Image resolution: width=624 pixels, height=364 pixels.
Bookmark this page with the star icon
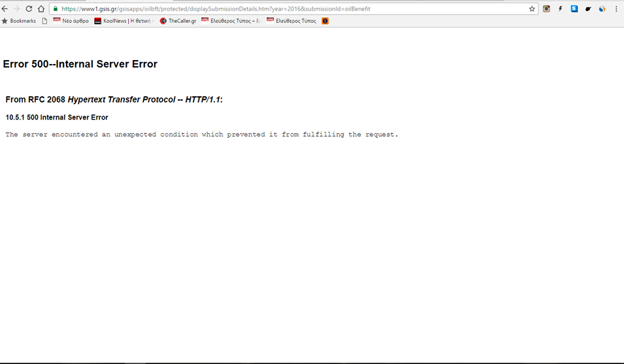coord(532,9)
